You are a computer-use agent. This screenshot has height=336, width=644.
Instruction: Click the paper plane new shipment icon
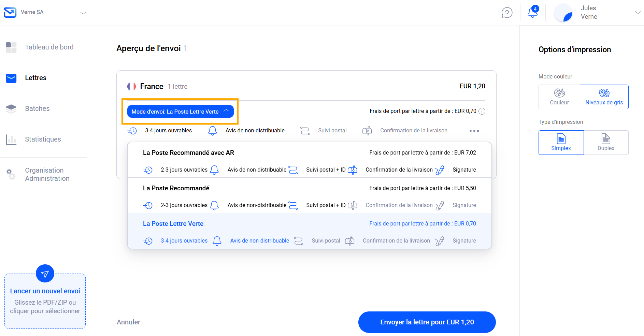pyautogui.click(x=45, y=274)
